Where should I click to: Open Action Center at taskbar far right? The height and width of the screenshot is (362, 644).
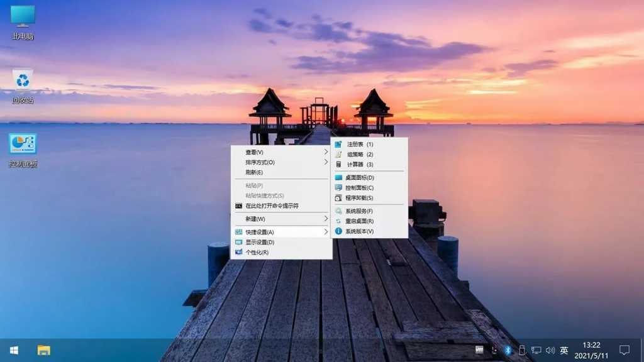[624, 351]
